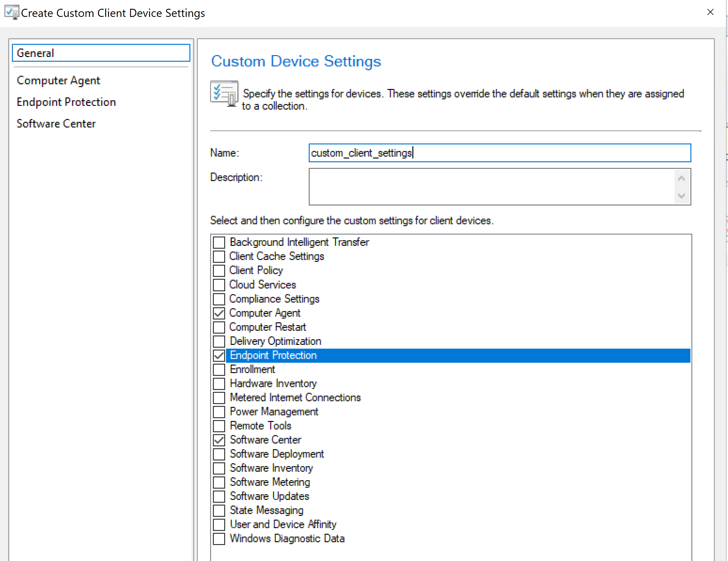This screenshot has height=561, width=728.
Task: Enable the Remote Tools checkbox
Action: coord(219,426)
